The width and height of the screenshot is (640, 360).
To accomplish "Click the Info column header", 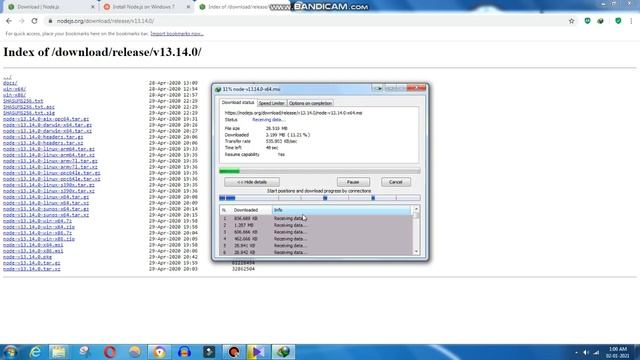I will tap(342, 210).
